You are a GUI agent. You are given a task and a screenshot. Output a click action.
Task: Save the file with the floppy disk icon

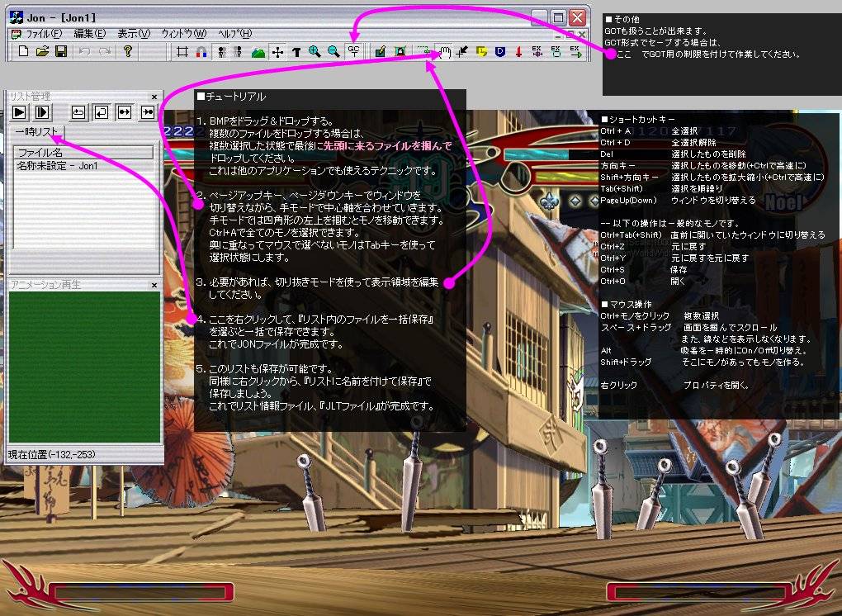pos(61,51)
